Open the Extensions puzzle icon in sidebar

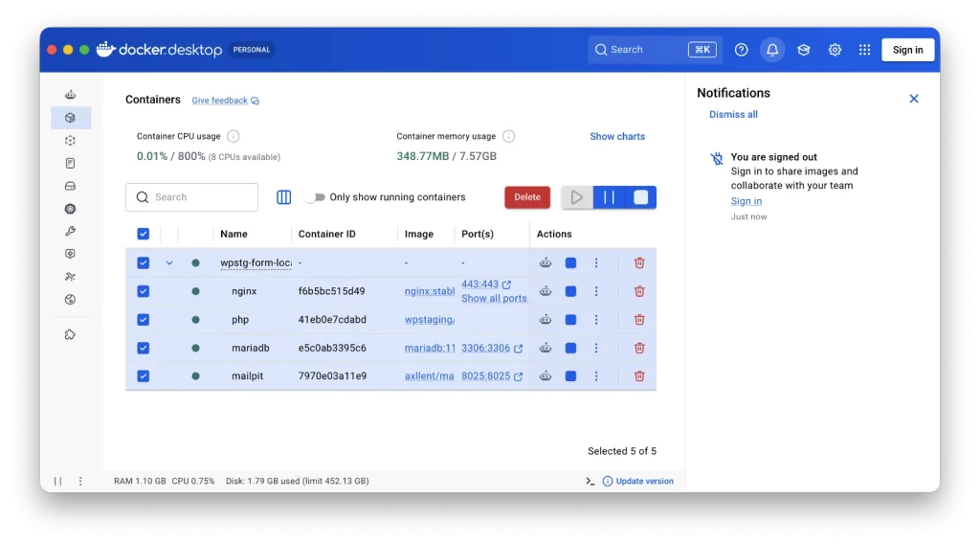(x=70, y=335)
